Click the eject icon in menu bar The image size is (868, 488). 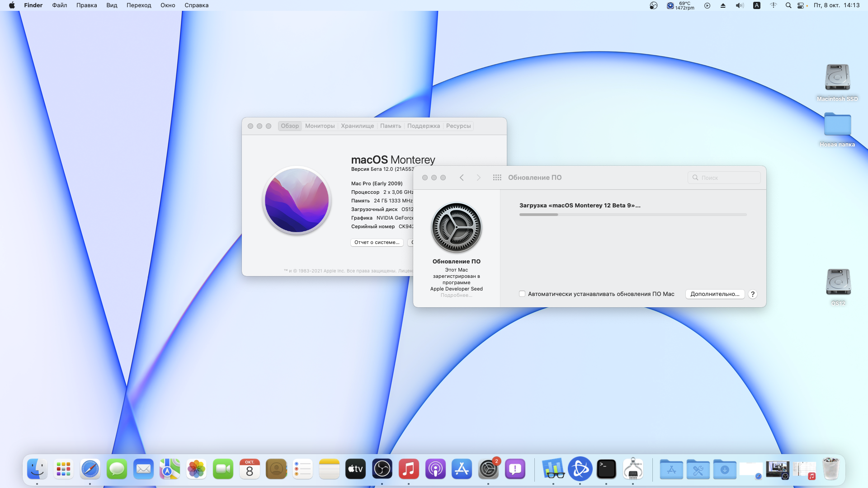click(x=723, y=5)
